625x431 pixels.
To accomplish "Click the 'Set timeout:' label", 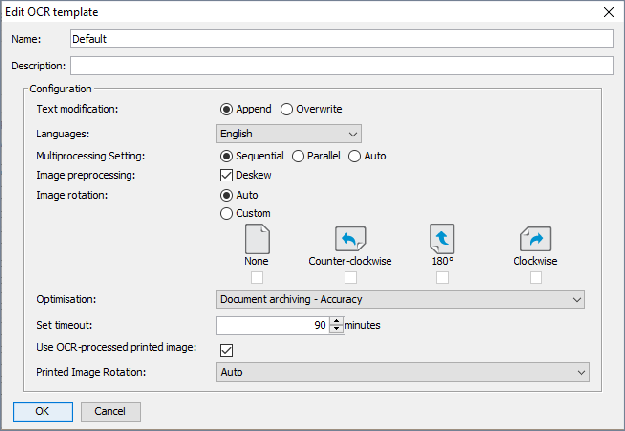I will tap(64, 325).
